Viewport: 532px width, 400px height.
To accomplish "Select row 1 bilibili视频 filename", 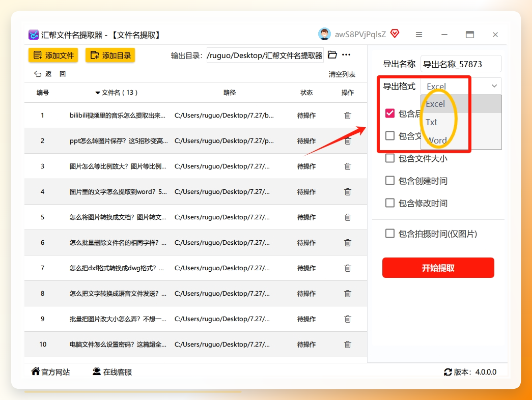I will coord(118,116).
